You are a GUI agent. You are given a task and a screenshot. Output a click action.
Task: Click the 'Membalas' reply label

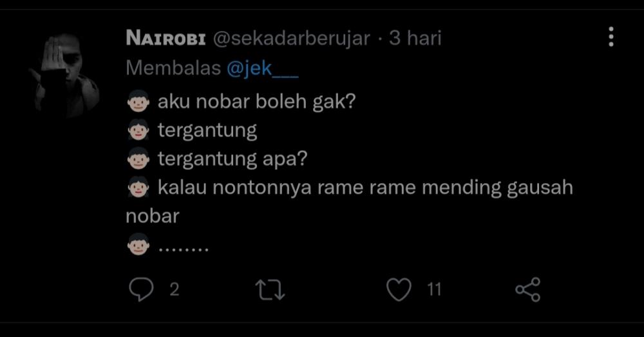coord(173,68)
